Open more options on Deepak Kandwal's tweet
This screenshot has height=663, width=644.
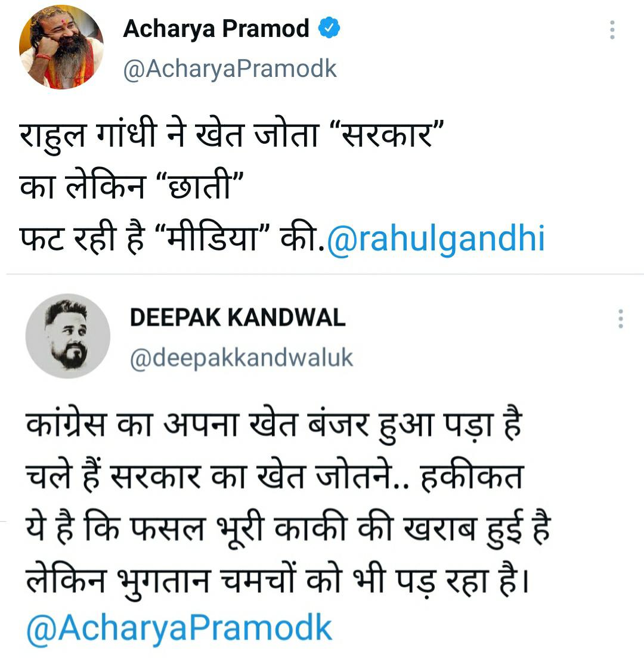coord(621,319)
